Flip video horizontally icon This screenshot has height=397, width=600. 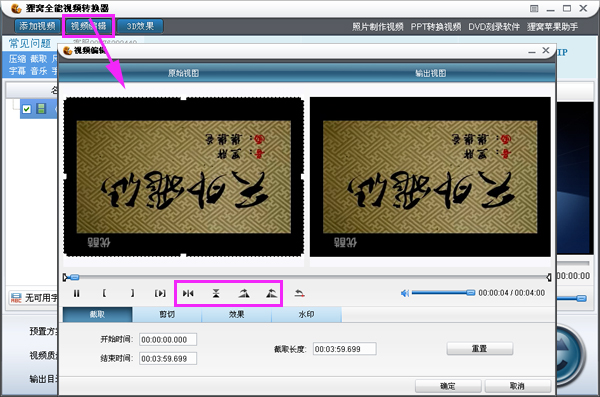pyautogui.click(x=188, y=293)
